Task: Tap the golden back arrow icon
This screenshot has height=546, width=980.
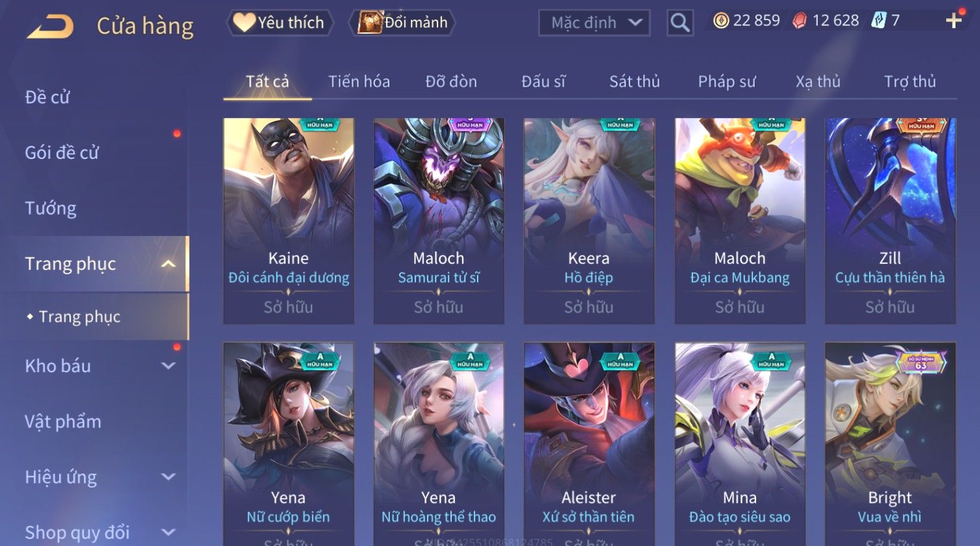Action: (x=50, y=27)
